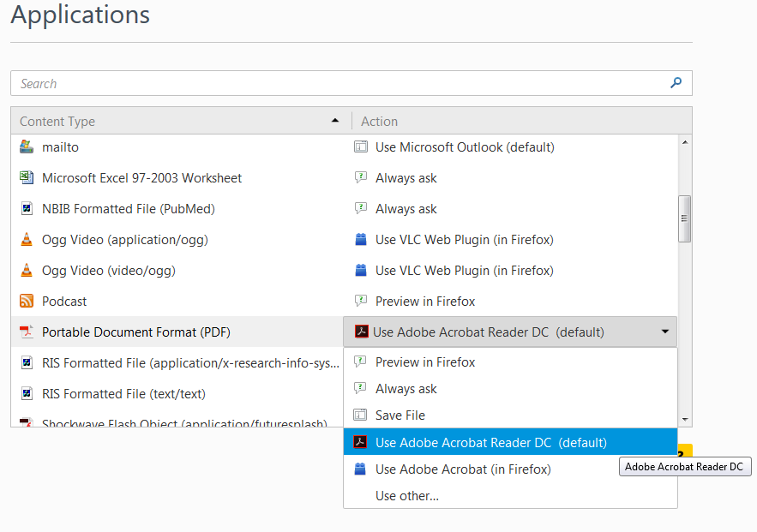Click the Content Type sort arrow
The width and height of the screenshot is (757, 532).
coord(335,121)
